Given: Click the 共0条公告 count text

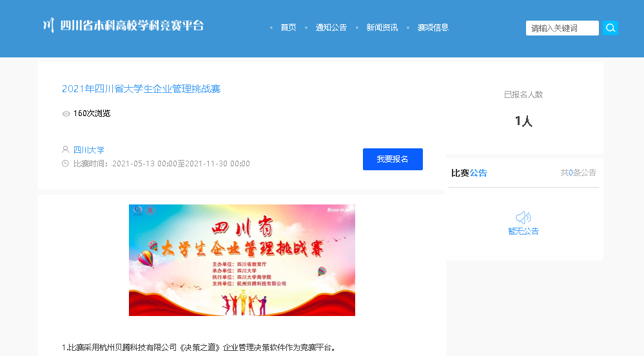Looking at the screenshot, I should (578, 173).
